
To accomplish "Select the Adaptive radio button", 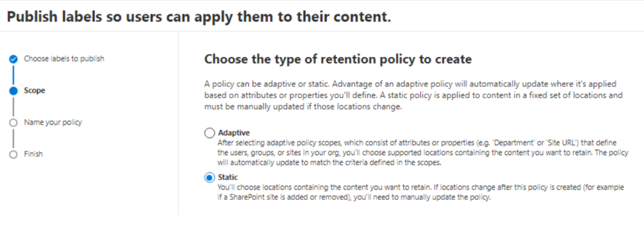I will [209, 133].
